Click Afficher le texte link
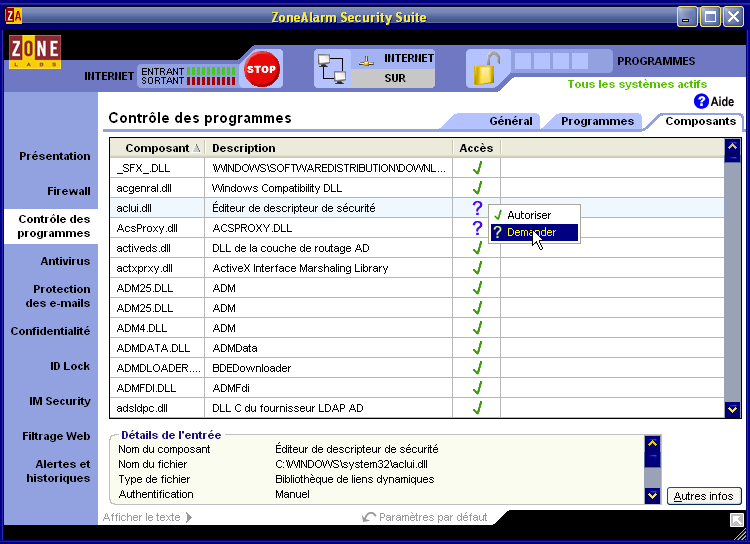This screenshot has height=544, width=750. click(147, 517)
